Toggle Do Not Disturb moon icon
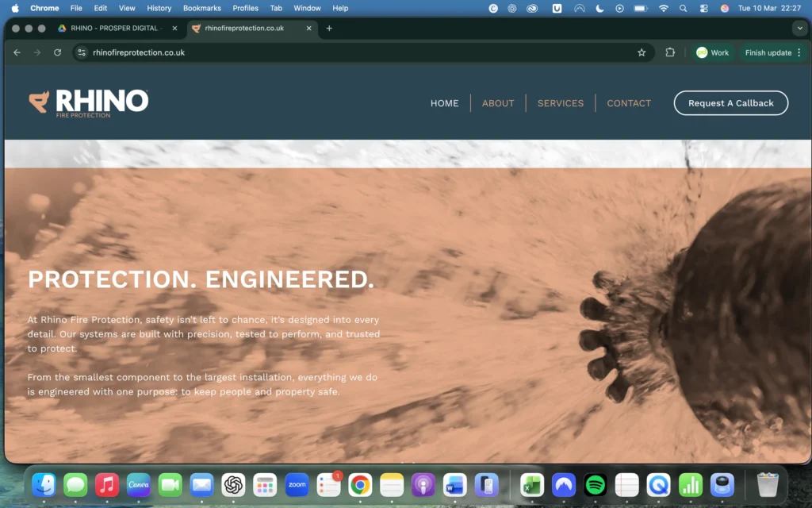 [599, 8]
